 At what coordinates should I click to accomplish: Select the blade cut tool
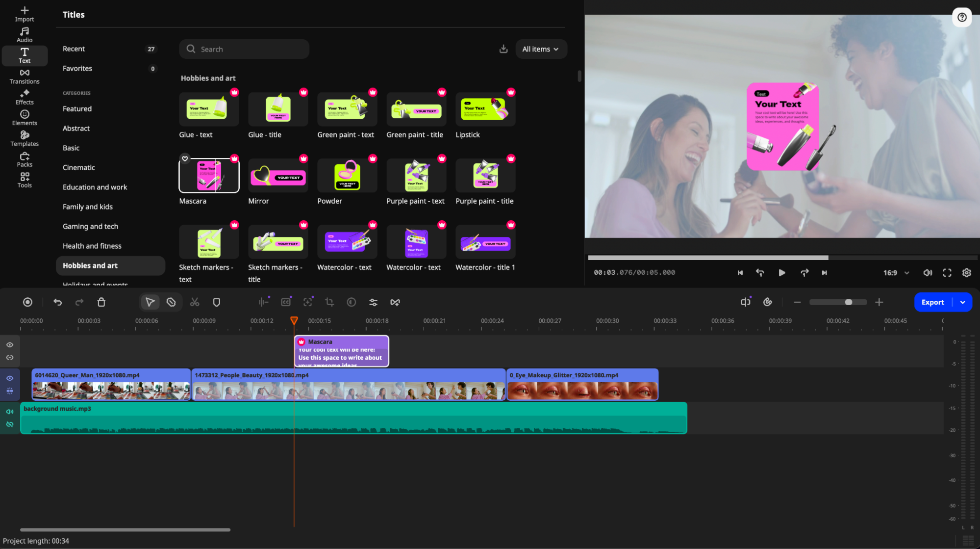(171, 302)
